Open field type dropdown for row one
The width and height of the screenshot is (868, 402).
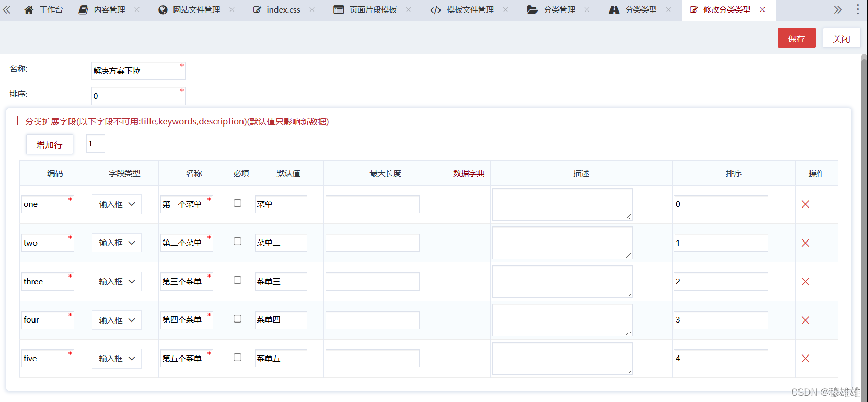(x=117, y=204)
